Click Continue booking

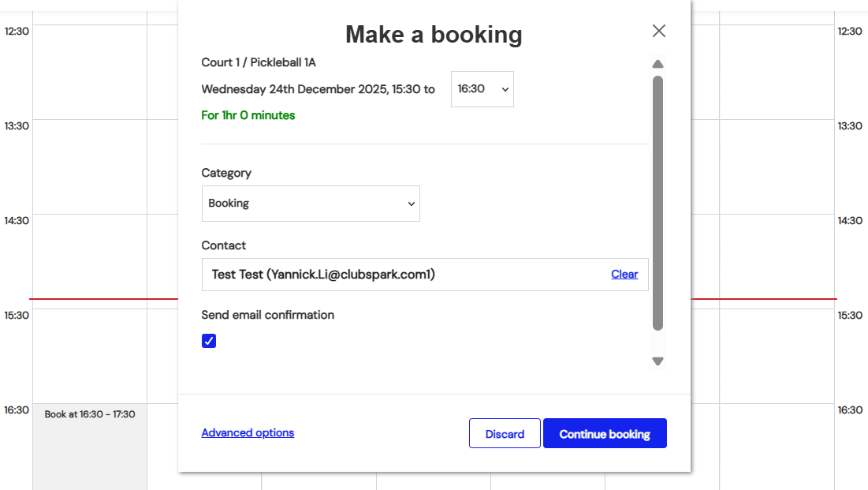(x=605, y=434)
